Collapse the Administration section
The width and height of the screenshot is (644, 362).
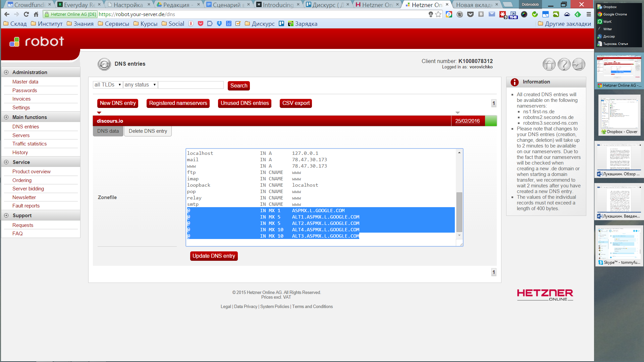6,72
